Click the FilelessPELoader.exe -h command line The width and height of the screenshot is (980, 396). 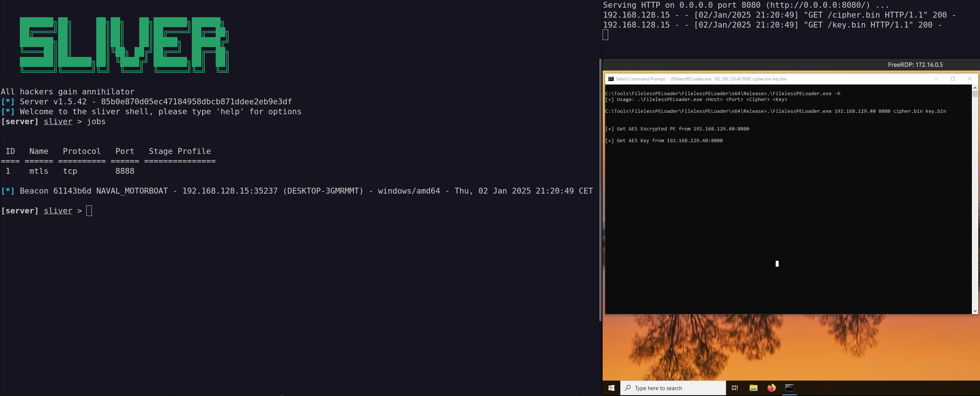[723, 94]
